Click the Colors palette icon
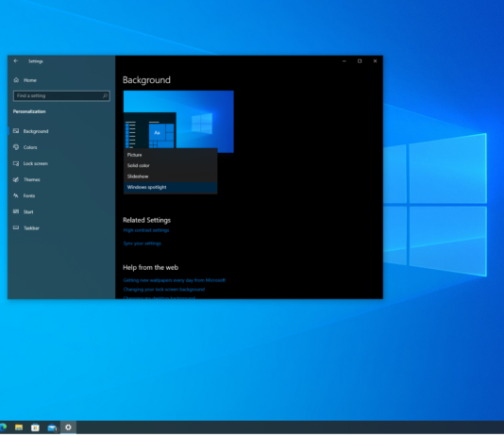Image resolution: width=504 pixels, height=436 pixels. 16,147
